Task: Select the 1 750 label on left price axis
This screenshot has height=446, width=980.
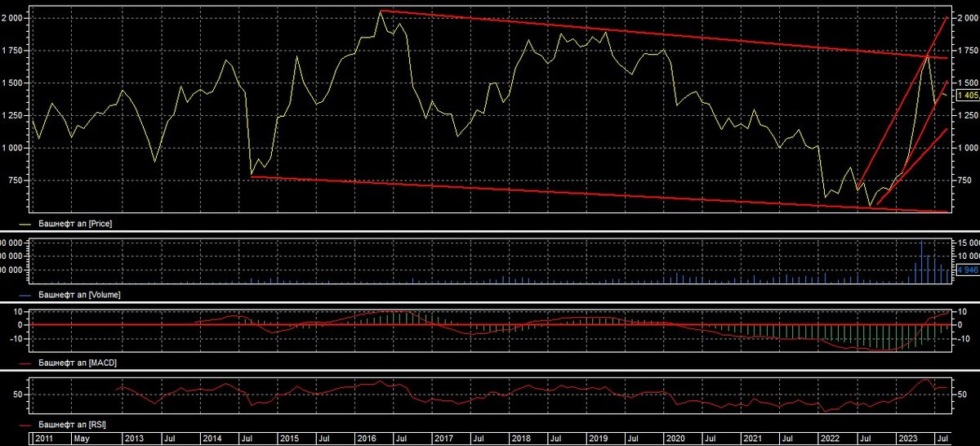Action: [14, 50]
